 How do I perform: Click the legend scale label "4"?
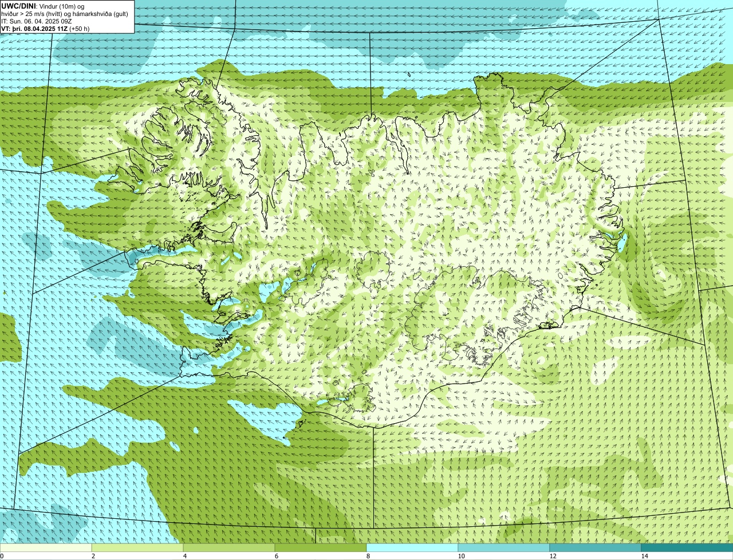[184, 556]
